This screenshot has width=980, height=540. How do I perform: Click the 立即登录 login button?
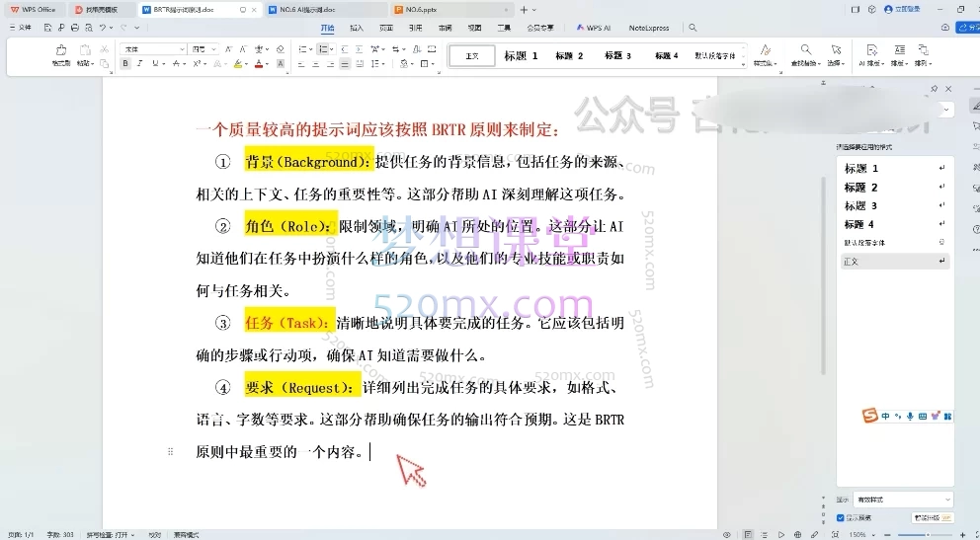coord(901,9)
